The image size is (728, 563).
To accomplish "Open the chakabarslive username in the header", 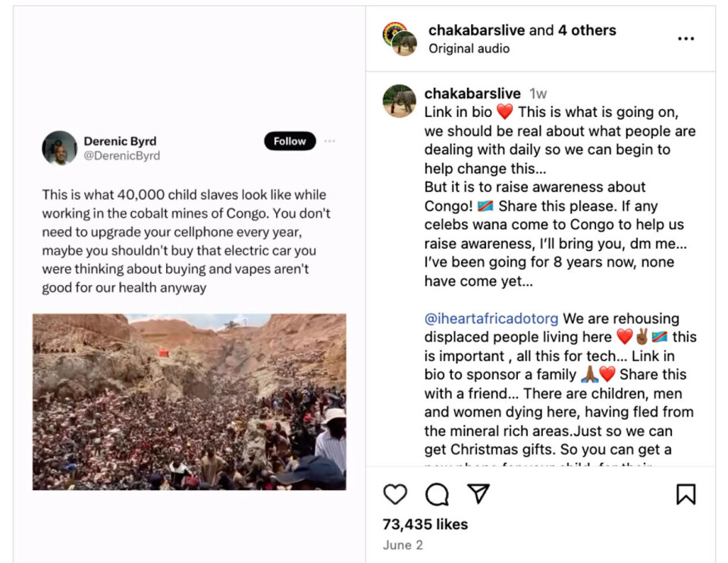I will (x=476, y=30).
